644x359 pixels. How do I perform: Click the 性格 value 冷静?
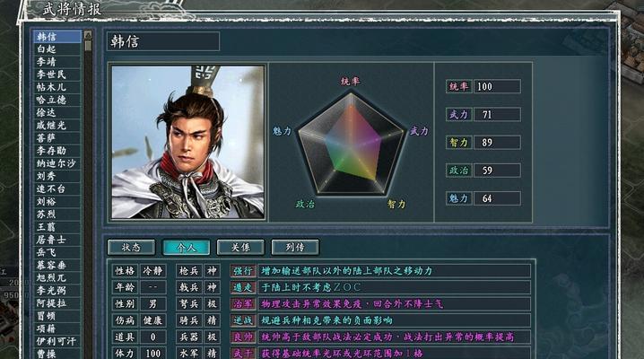tap(152, 271)
